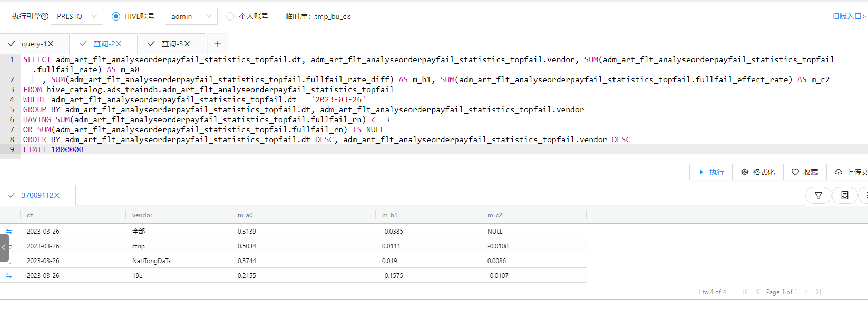Select the 个人账号 radio button

(230, 16)
